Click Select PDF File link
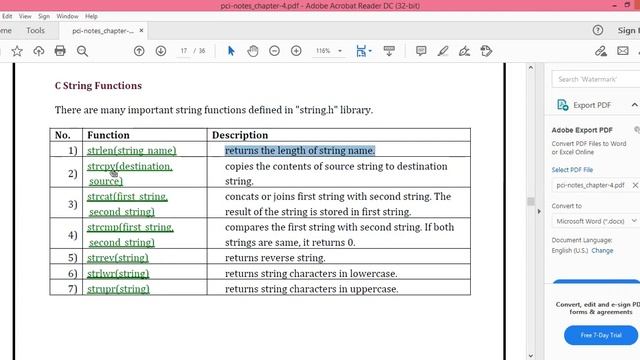The height and width of the screenshot is (360, 640). coord(572,170)
